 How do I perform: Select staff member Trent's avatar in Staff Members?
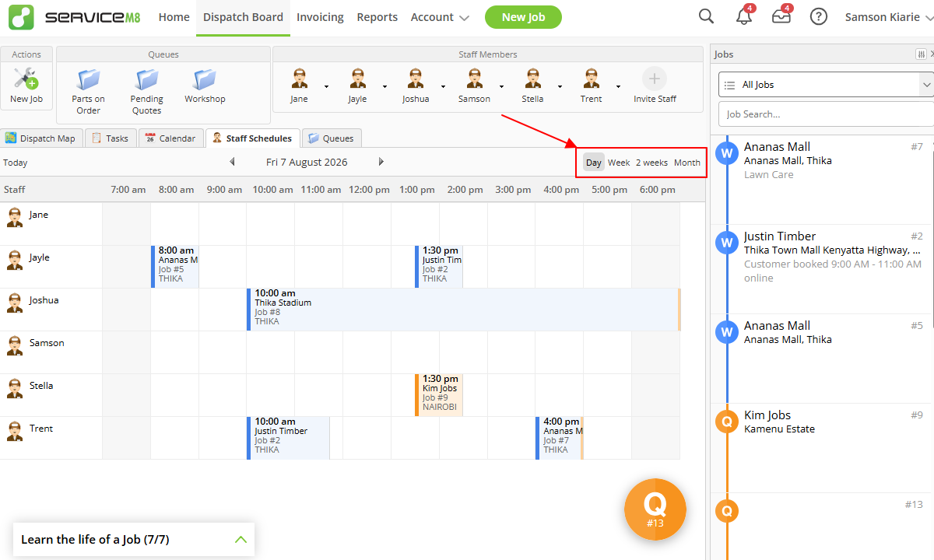(x=591, y=79)
